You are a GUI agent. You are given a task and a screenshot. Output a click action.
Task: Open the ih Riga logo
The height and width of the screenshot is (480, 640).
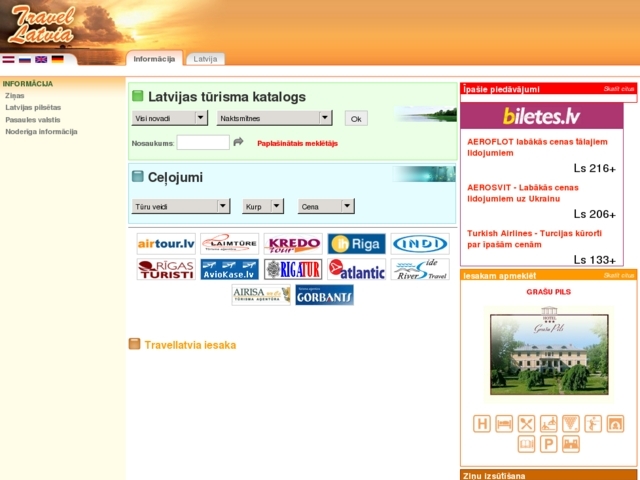coord(356,244)
